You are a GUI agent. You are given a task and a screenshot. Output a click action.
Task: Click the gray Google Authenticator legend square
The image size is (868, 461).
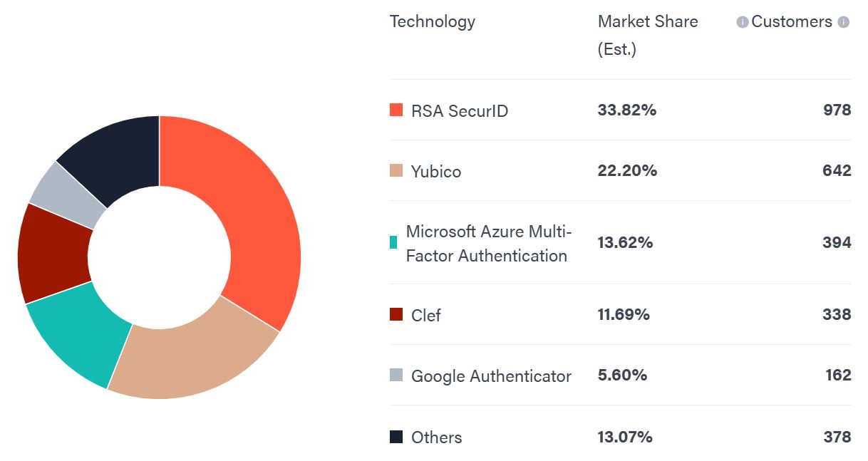coord(396,375)
